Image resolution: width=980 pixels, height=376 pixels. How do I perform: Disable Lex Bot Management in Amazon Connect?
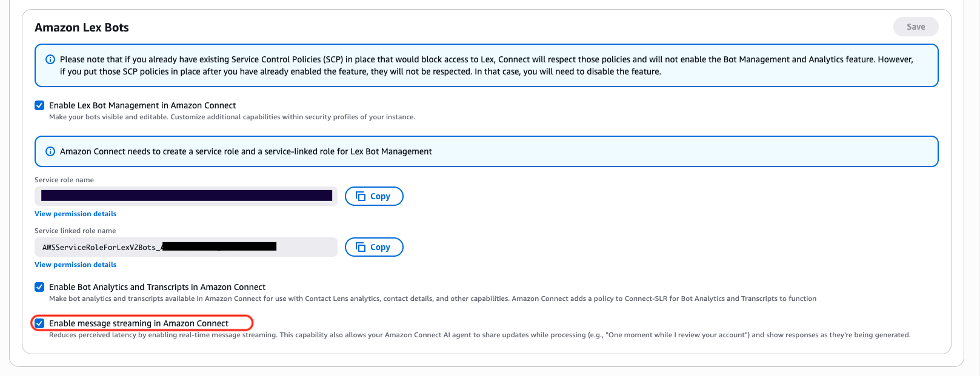point(39,105)
